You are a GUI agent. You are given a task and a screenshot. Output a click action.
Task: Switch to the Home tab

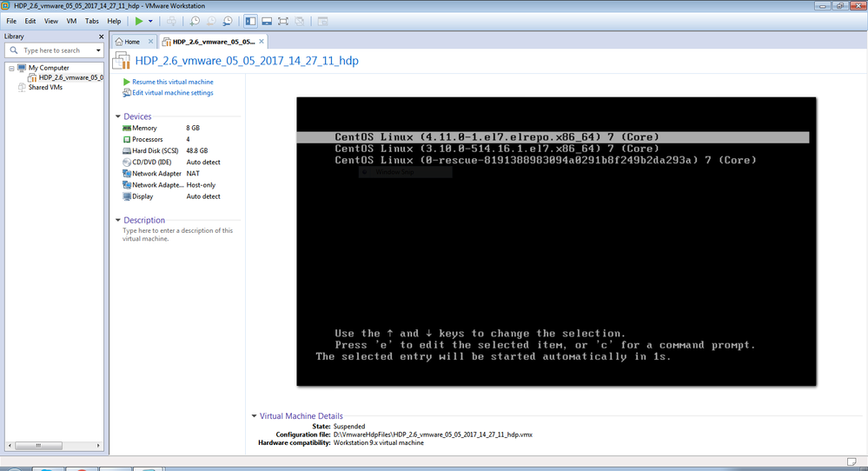[x=131, y=42]
